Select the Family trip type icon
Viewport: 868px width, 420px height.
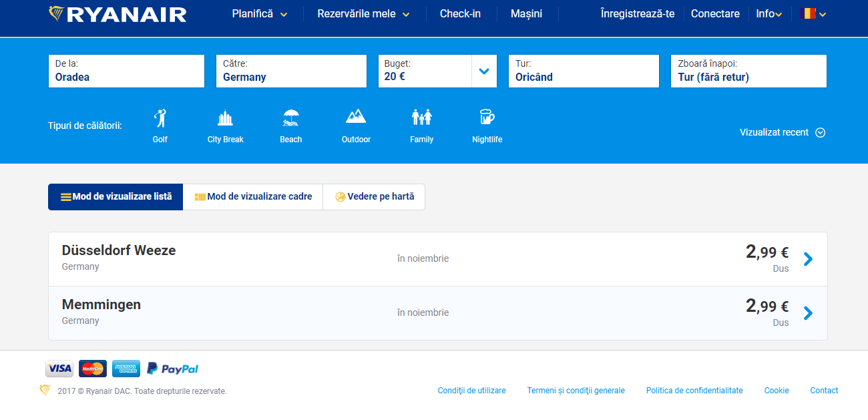[x=422, y=118]
